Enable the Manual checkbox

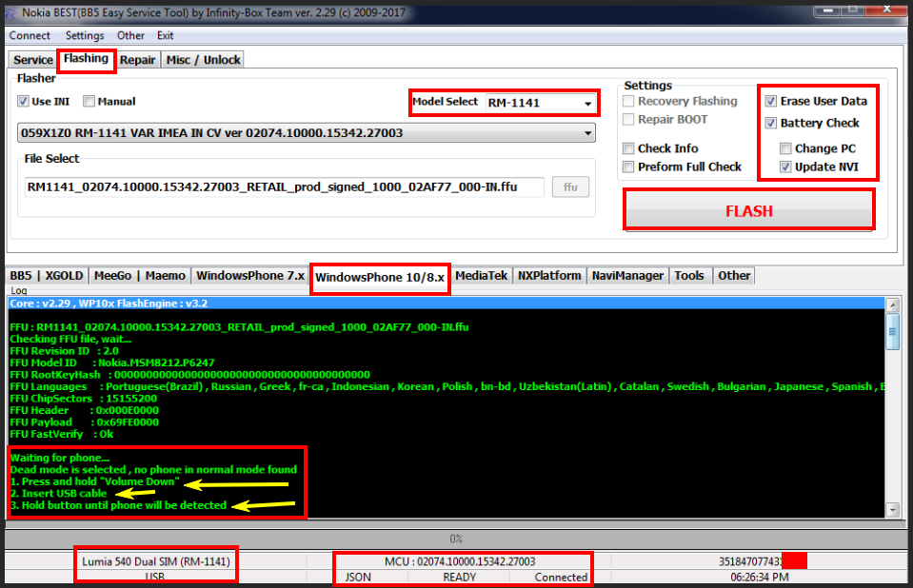click(x=89, y=101)
